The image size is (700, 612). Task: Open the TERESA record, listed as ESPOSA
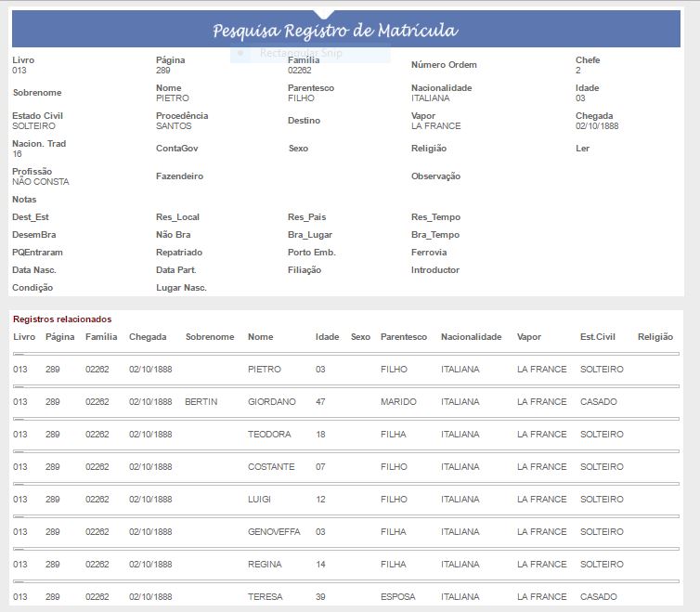[266, 597]
